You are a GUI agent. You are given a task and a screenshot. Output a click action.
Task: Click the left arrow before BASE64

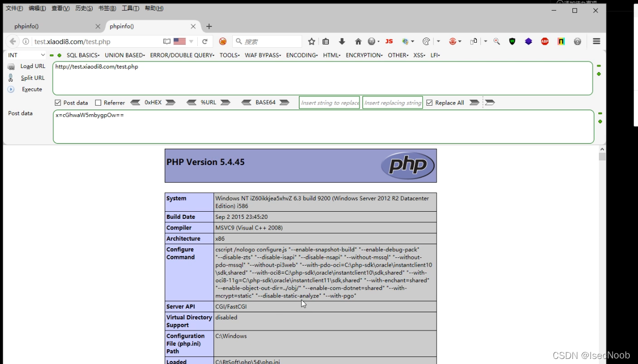(246, 103)
